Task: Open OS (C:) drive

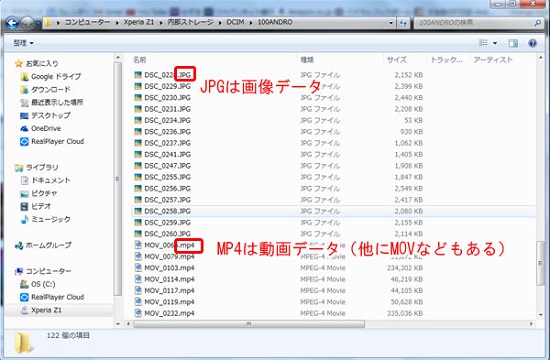Action: (43, 284)
